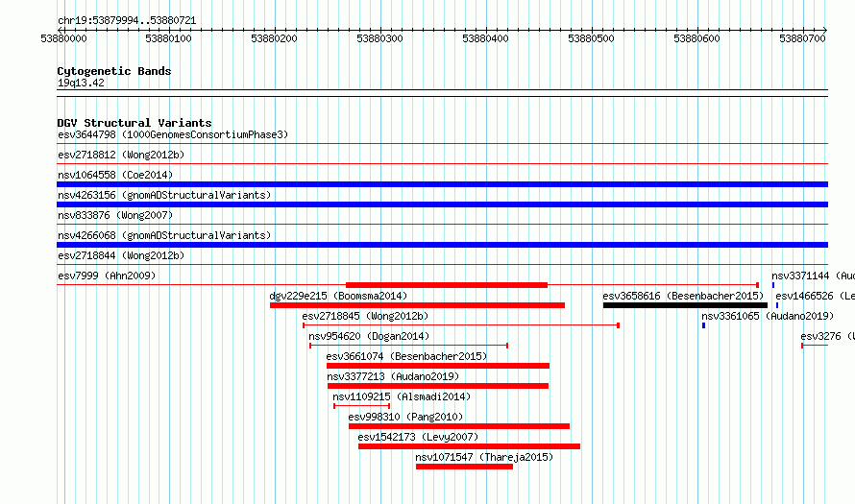Click the red bar under dgv229e215

point(417,305)
